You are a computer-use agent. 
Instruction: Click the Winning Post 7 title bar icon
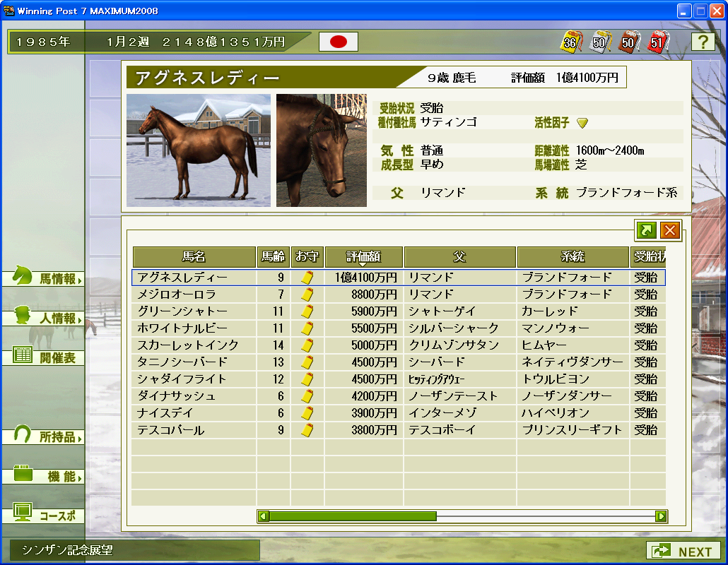(x=8, y=10)
